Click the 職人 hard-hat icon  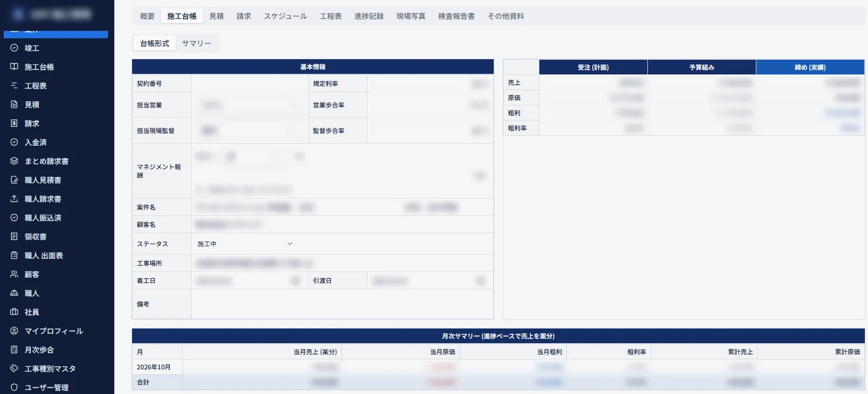14,293
